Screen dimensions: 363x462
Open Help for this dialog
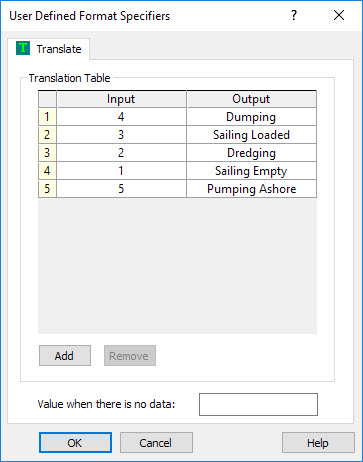[318, 443]
